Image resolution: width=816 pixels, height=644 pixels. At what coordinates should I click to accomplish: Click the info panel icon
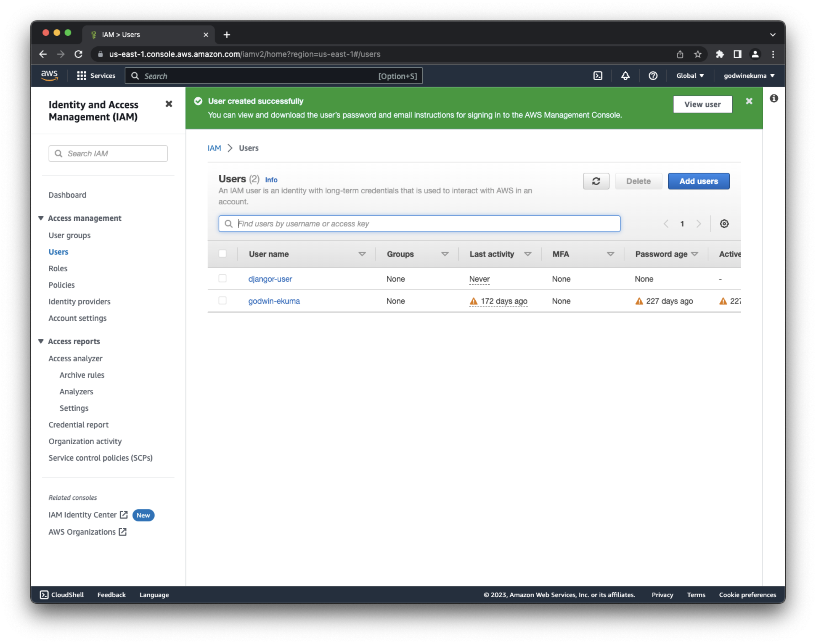point(774,99)
